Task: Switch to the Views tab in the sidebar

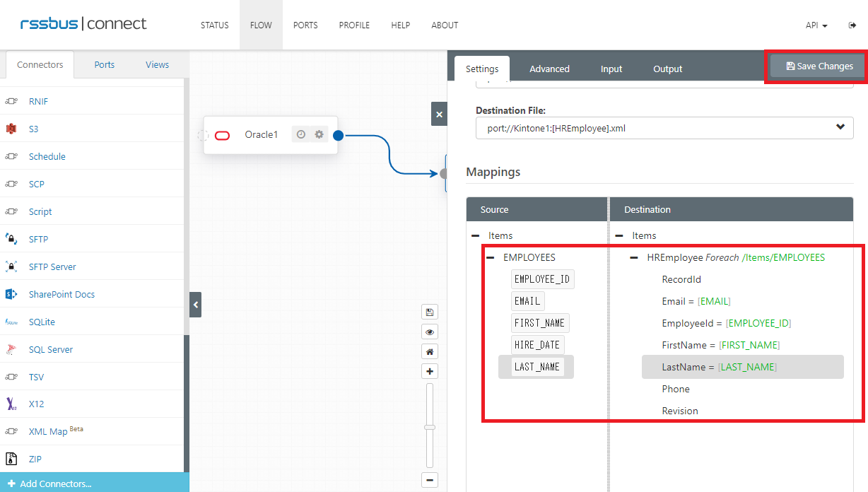Action: click(x=156, y=64)
